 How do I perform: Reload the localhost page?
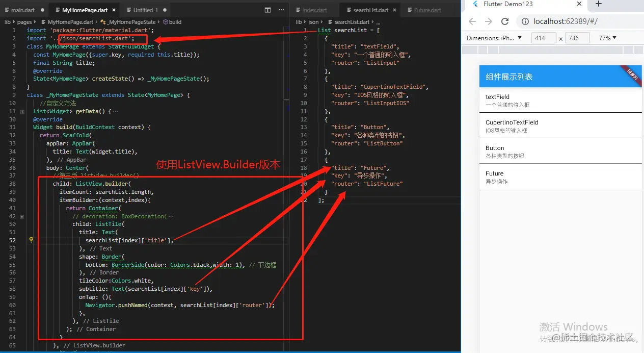pyautogui.click(x=505, y=21)
